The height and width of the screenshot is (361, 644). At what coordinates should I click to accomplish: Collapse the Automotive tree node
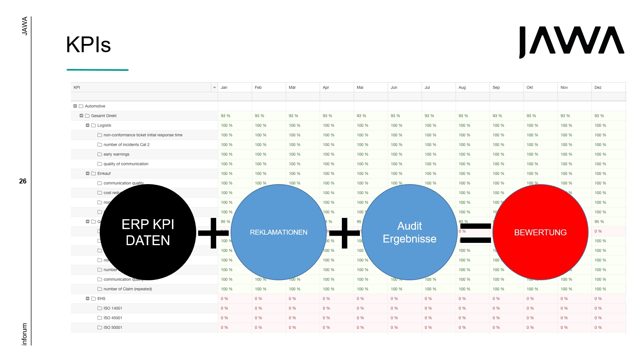75,106
